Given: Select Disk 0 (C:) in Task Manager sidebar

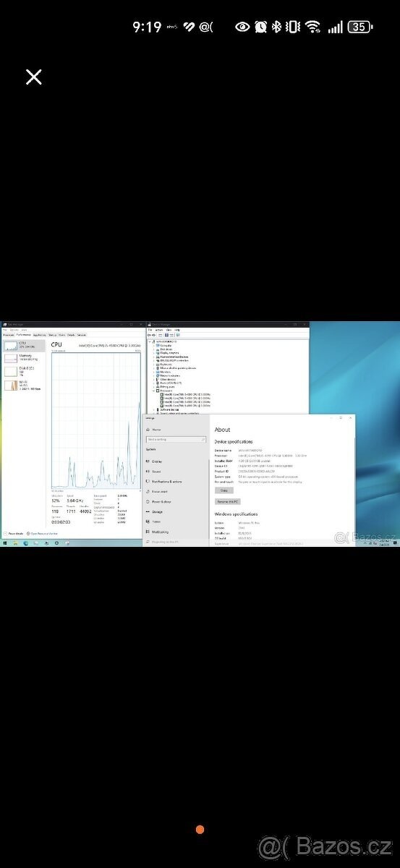Looking at the screenshot, I should pyautogui.click(x=24, y=370).
